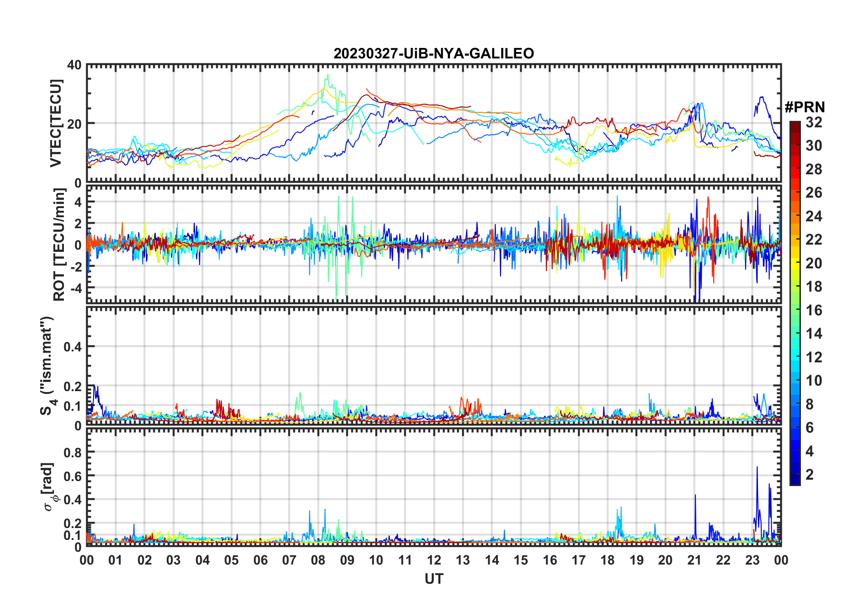Click the UT x-axis label

[x=434, y=579]
